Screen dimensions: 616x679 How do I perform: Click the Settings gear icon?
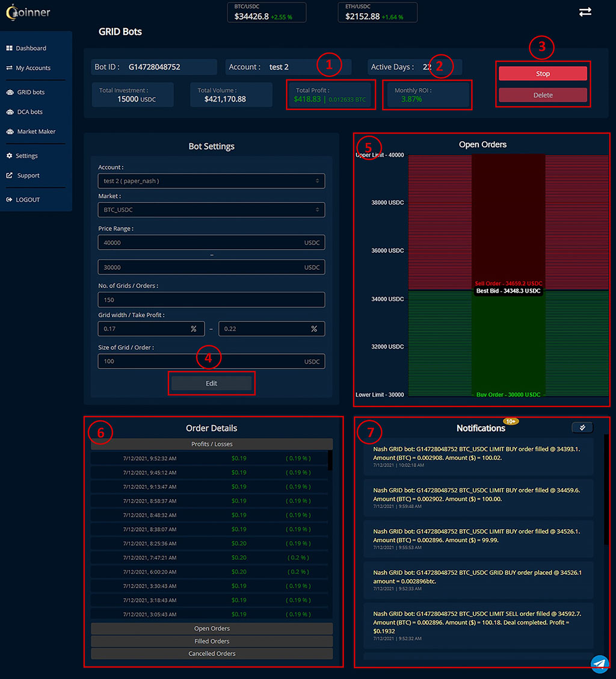click(10, 156)
